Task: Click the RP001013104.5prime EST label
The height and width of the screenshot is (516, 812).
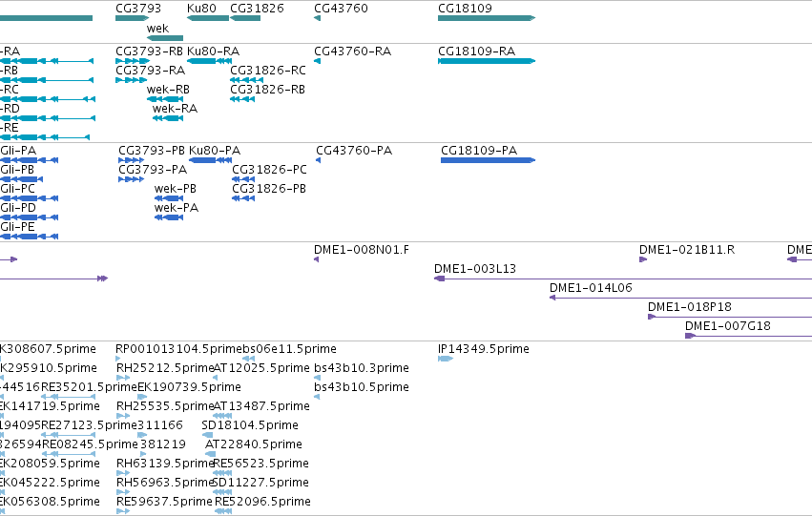Action: pos(178,349)
